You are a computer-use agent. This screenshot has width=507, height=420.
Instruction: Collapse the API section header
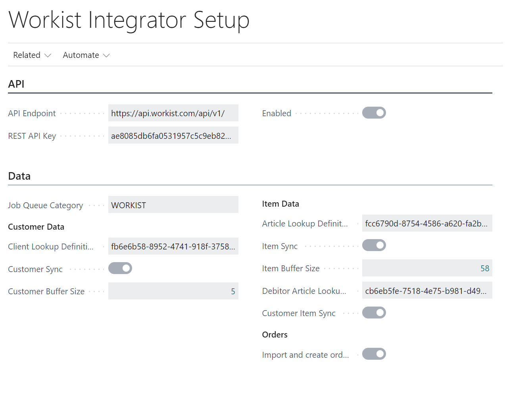point(16,84)
